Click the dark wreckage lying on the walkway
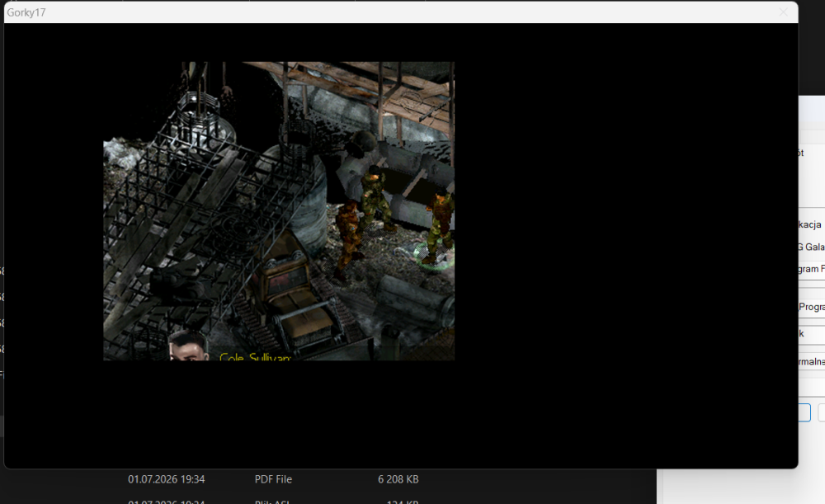825x504 pixels. 178,280
